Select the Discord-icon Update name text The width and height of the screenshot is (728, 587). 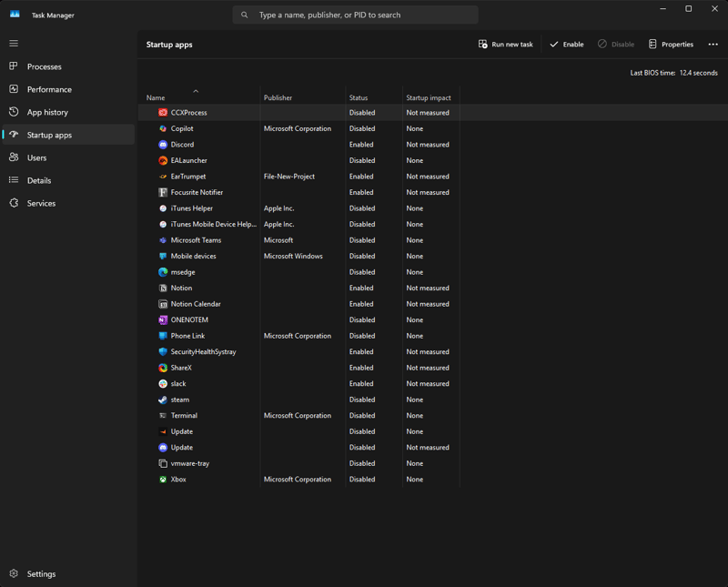(181, 448)
